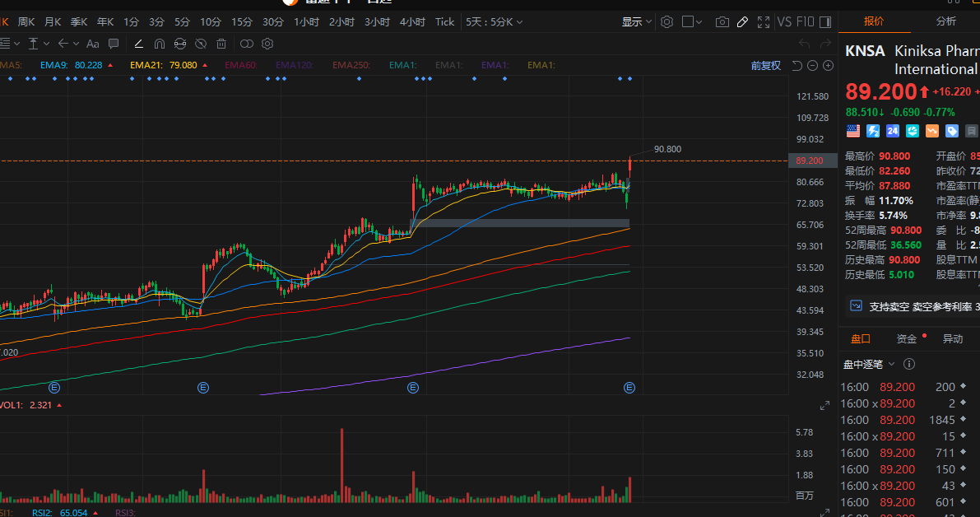Take a chart screenshot with the camera icon
The width and height of the screenshot is (980, 517).
[x=722, y=22]
